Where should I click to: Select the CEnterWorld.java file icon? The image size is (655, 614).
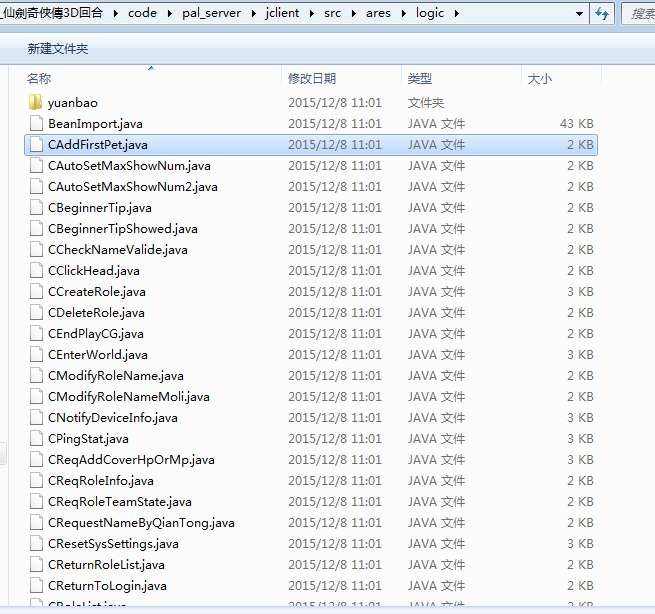pyautogui.click(x=36, y=355)
